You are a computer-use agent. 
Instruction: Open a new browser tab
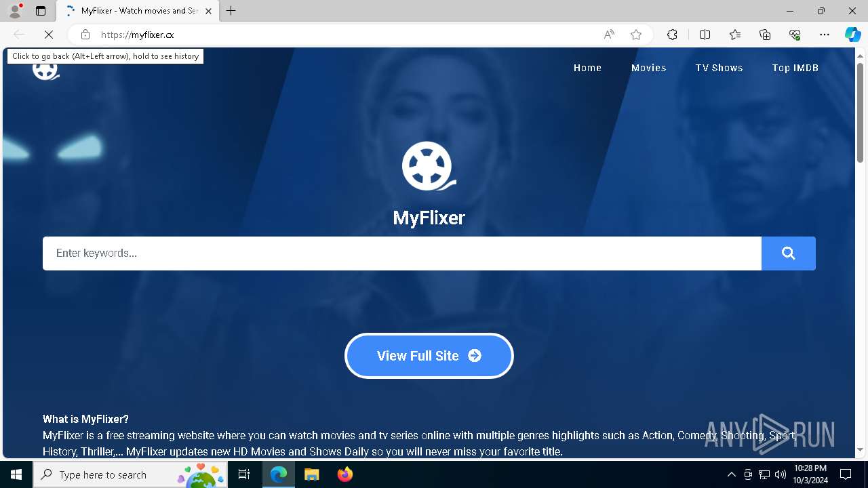tap(231, 11)
